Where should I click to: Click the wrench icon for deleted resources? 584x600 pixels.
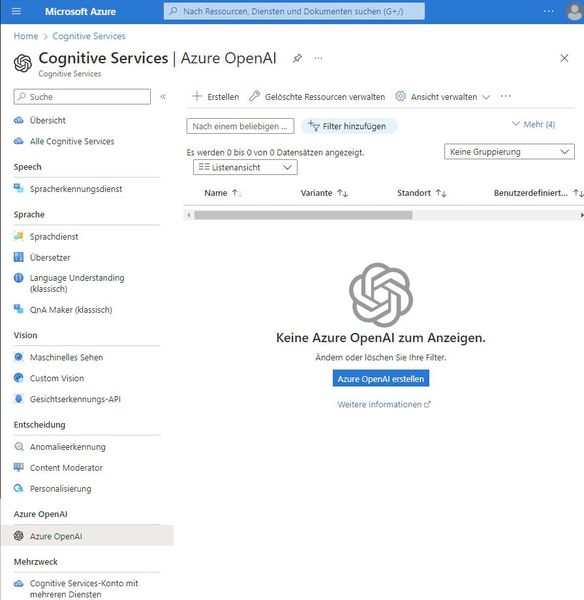[254, 96]
